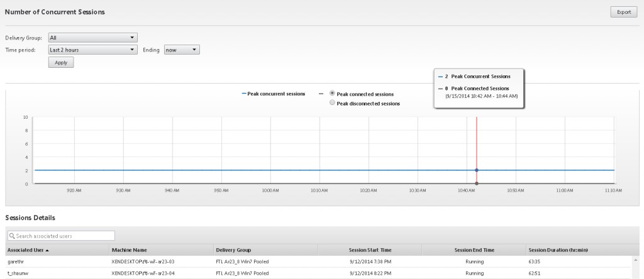Image resolution: width=644 pixels, height=279 pixels.
Task: Sort by the Machine Name column header
Action: (129, 250)
